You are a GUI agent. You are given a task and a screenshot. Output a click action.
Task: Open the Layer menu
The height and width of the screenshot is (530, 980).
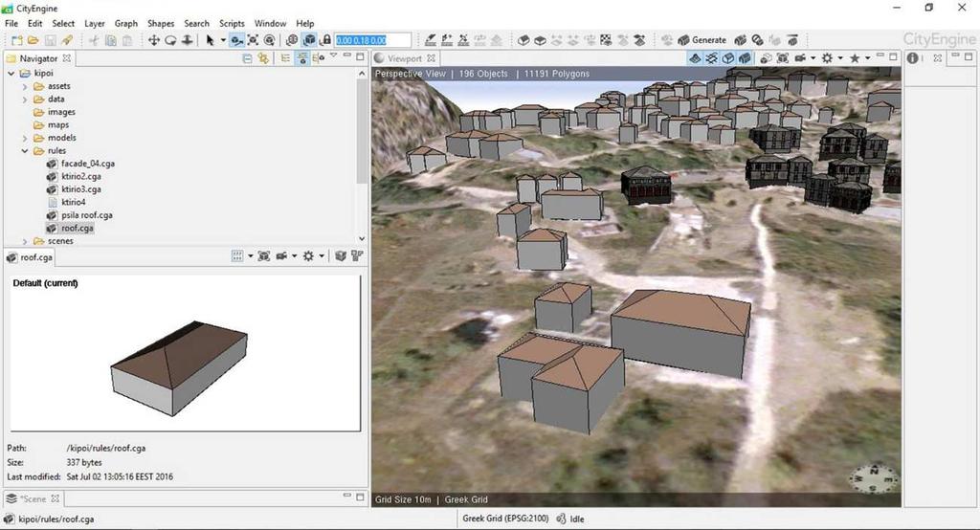click(95, 23)
